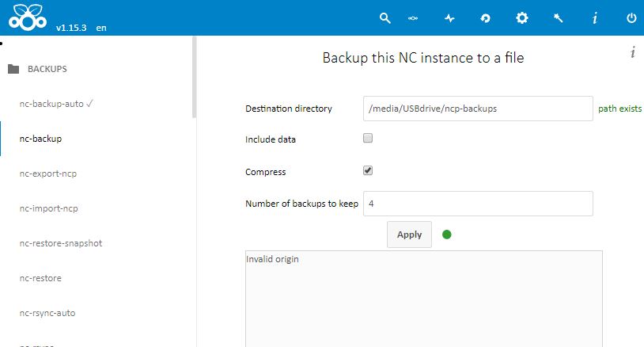This screenshot has height=347, width=644.
Task: Open nc-rsync-auto in the sidebar
Action: click(x=47, y=313)
